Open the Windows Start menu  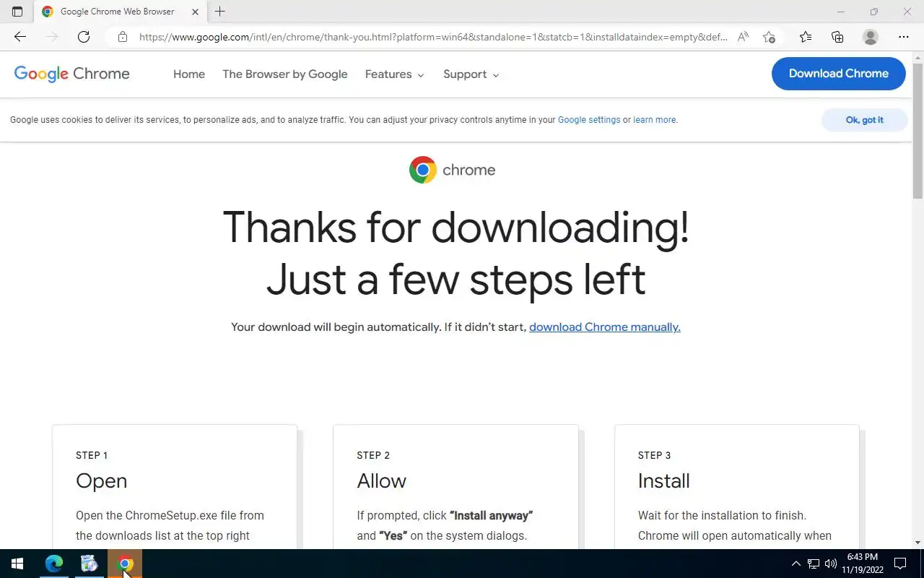(x=17, y=564)
